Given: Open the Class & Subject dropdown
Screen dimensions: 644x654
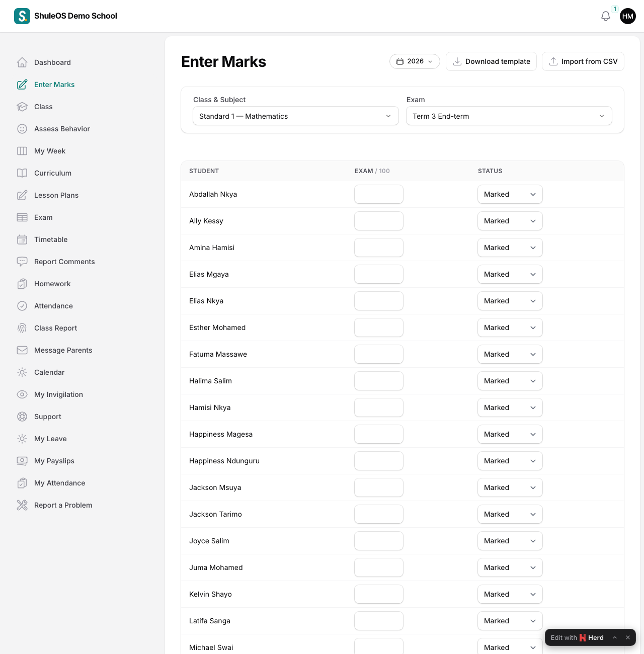Looking at the screenshot, I should 296,116.
